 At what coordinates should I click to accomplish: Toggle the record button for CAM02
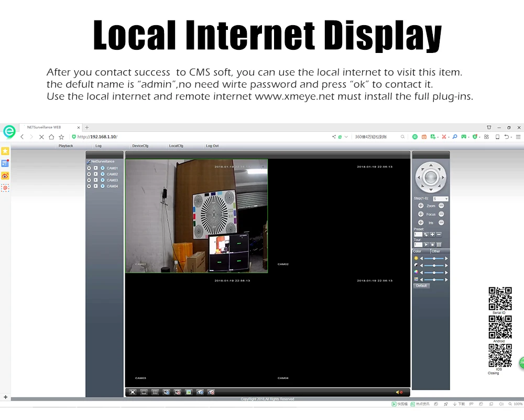pyautogui.click(x=89, y=174)
